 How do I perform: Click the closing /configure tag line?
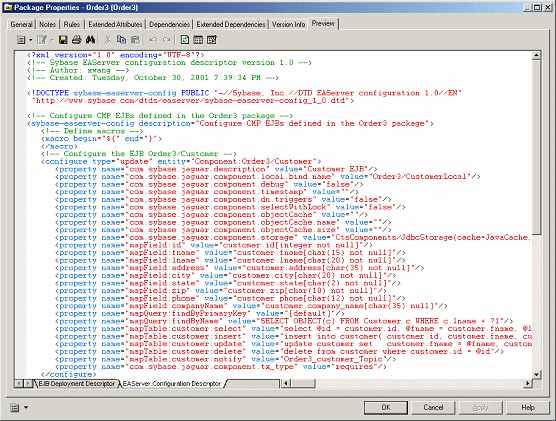[69, 375]
